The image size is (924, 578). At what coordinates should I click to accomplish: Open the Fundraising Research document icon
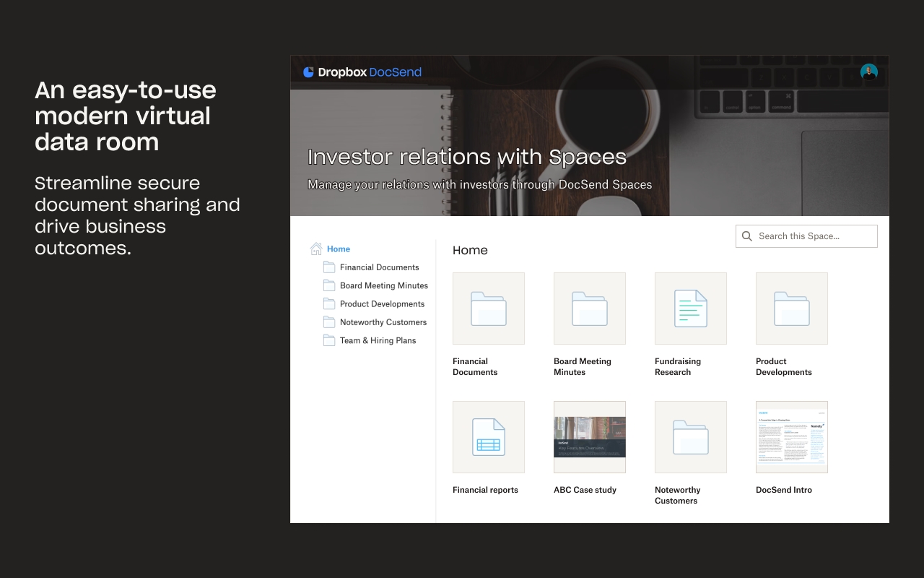tap(690, 308)
